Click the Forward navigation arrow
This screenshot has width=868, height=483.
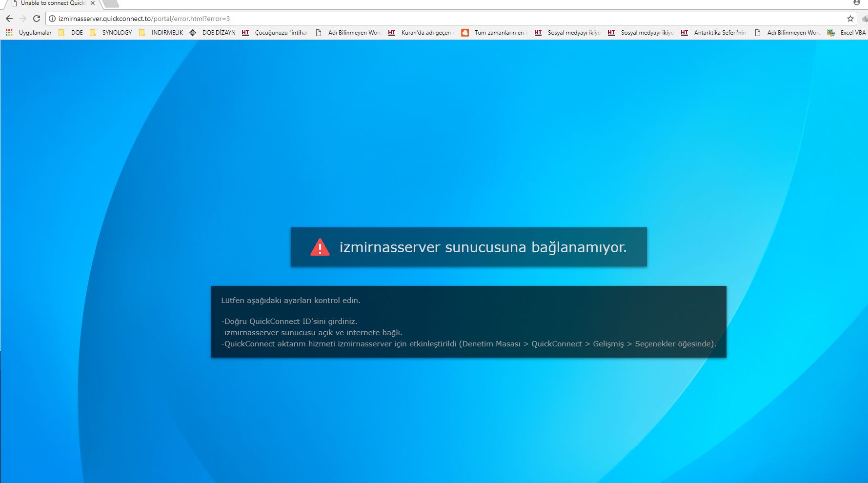pos(23,19)
